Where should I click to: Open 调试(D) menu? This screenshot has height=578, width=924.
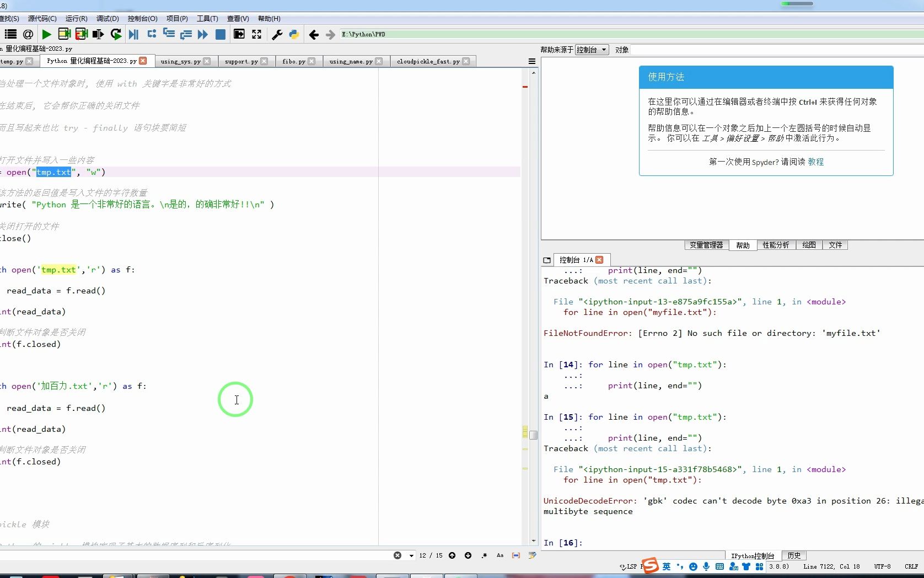(108, 18)
